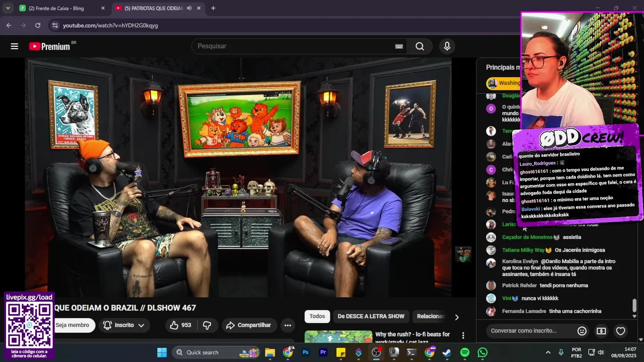Launch Premiere Pro from the taskbar
This screenshot has width=644, height=362.
click(323, 352)
